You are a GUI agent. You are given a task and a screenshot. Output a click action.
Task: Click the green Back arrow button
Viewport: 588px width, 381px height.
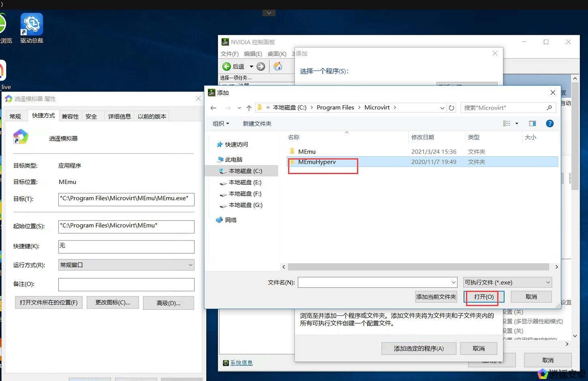point(227,66)
